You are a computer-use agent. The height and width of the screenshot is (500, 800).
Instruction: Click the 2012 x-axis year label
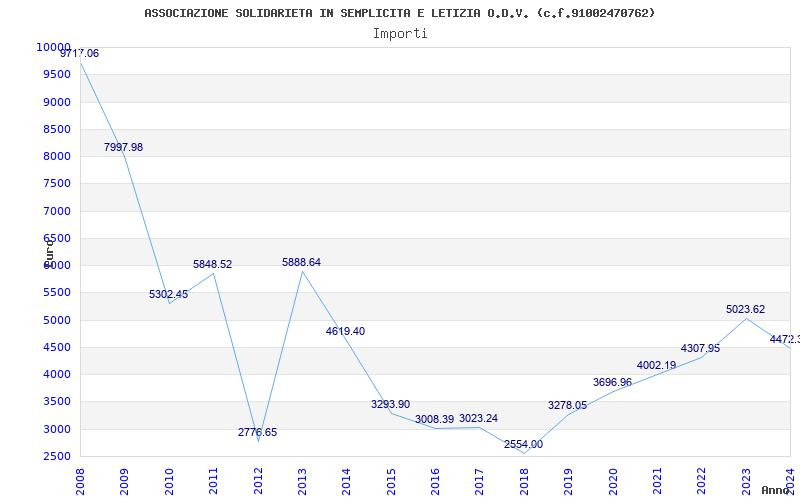click(258, 481)
